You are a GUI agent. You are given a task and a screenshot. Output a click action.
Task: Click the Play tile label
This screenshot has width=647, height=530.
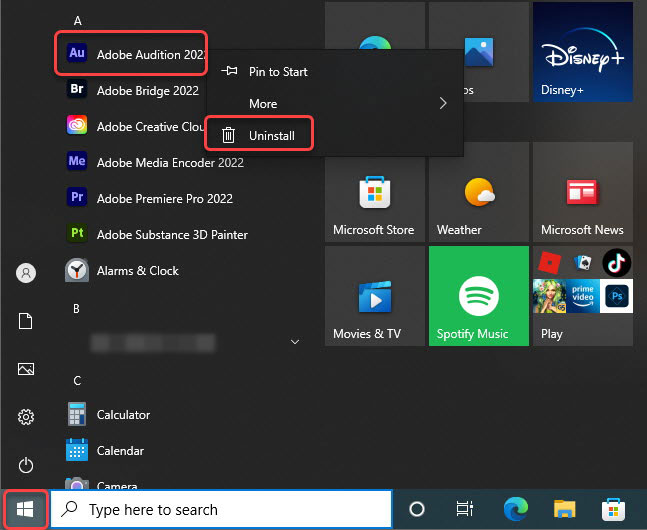[x=552, y=334]
